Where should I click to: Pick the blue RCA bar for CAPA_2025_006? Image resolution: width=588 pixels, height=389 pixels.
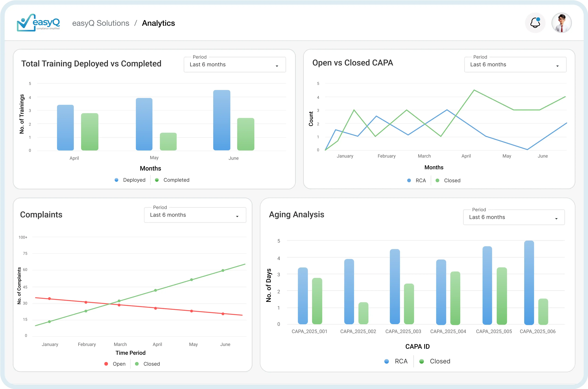(529, 283)
